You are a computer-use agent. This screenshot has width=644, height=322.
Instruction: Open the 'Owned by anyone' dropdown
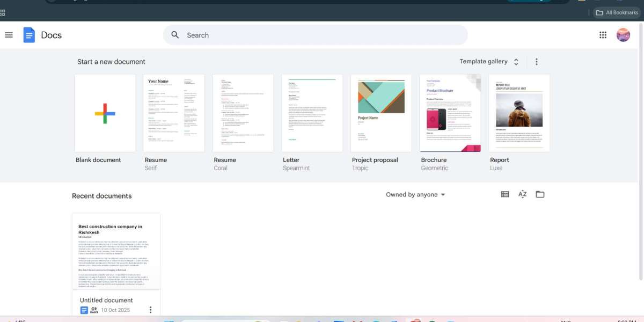tap(415, 195)
